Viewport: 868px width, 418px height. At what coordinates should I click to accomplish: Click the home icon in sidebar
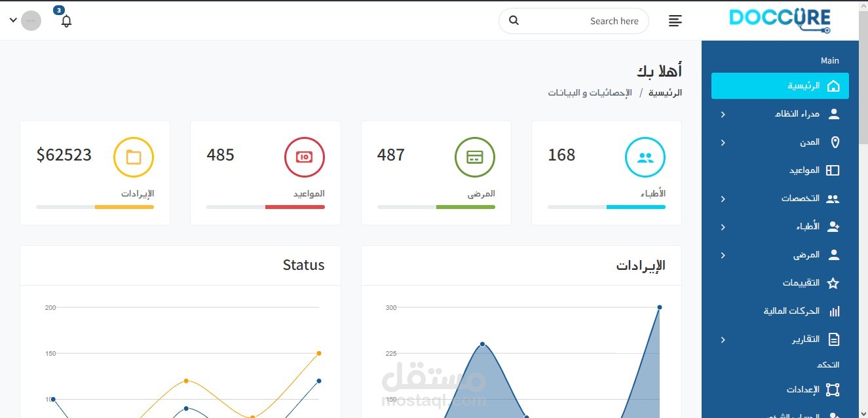[x=833, y=86]
